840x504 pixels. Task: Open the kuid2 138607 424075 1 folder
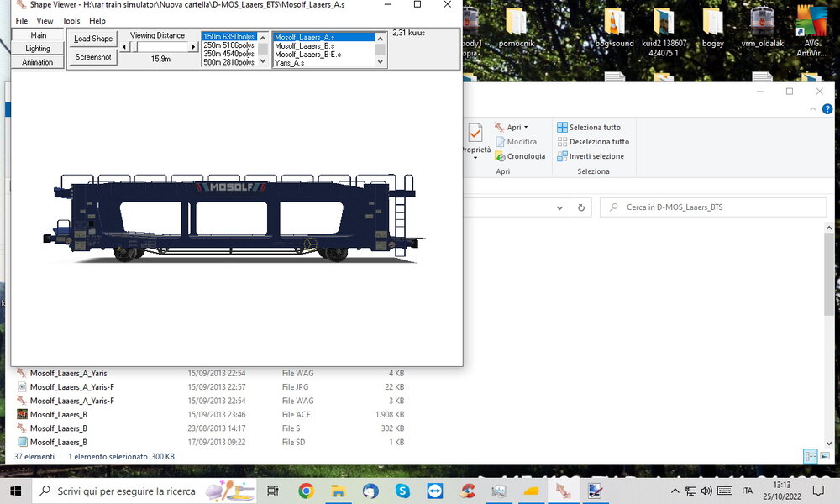(664, 32)
